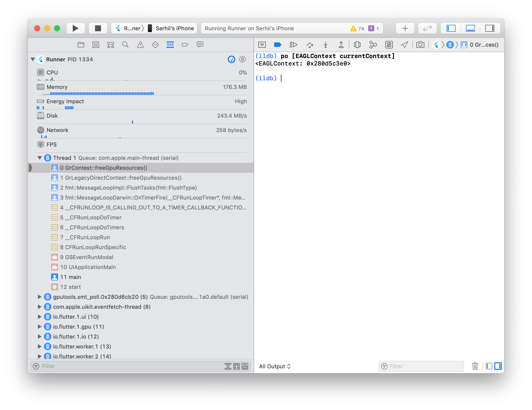Click Continue/pause program execution icon
The width and height of the screenshot is (532, 410).
click(x=294, y=45)
